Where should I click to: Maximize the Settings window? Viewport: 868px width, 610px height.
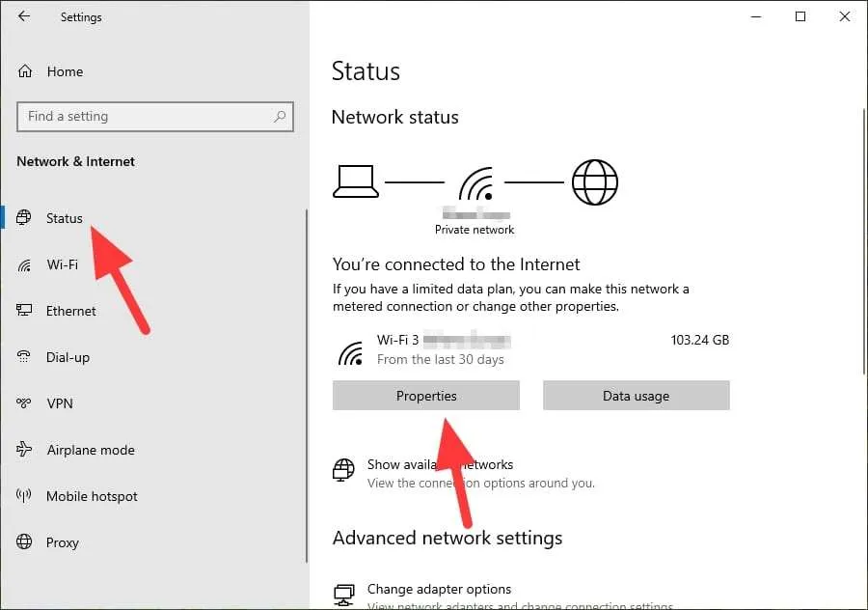[800, 16]
